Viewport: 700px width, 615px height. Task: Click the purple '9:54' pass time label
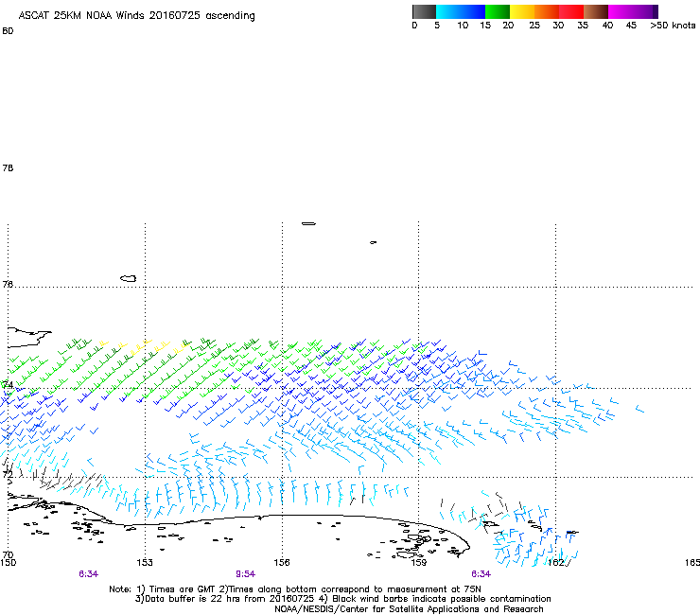click(246, 574)
